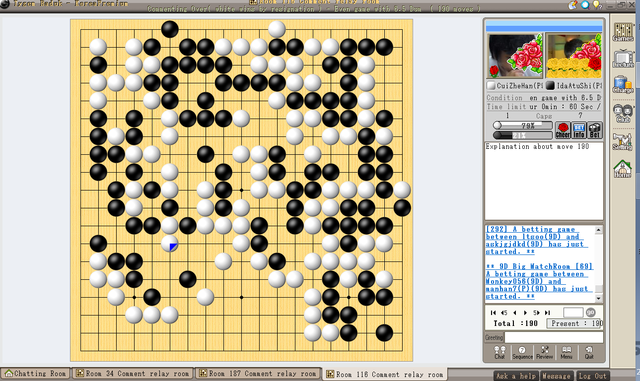Click player name IdaAtuShi(P)
This screenshot has height=381, width=640.
tap(579, 86)
